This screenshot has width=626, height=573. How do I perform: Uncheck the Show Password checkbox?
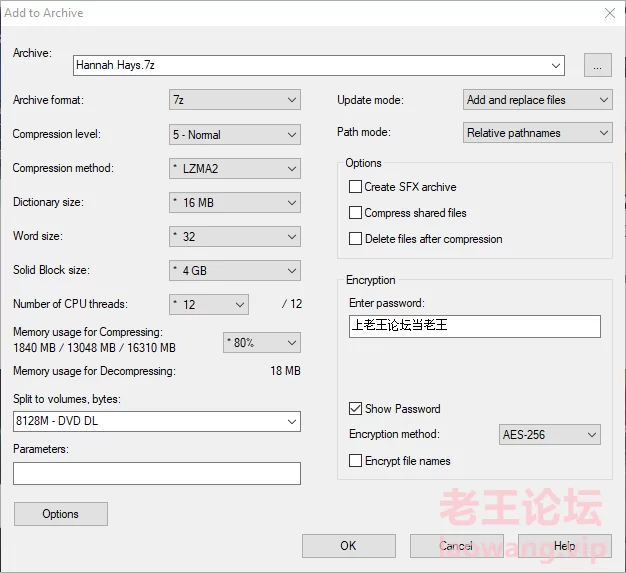click(355, 408)
